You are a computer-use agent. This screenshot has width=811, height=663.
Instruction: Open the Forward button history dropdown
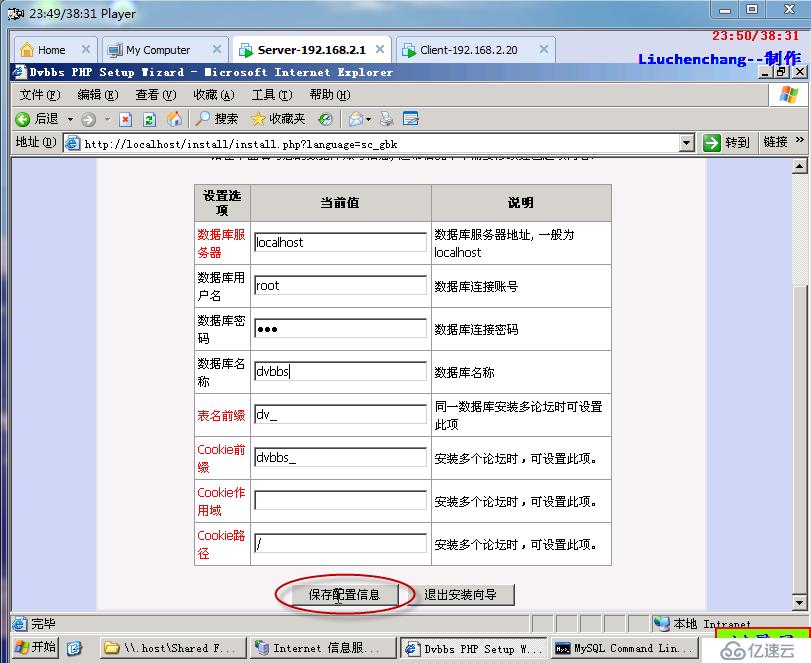[x=107, y=120]
